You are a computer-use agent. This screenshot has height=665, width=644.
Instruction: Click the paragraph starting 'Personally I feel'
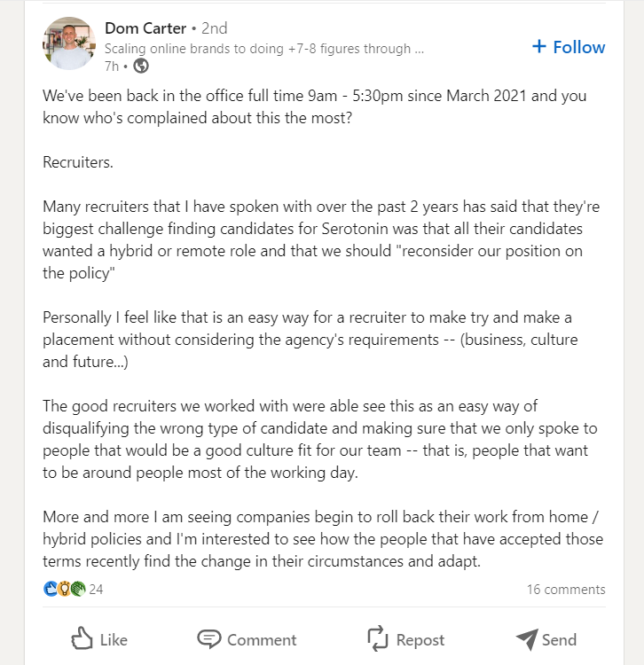pos(310,340)
